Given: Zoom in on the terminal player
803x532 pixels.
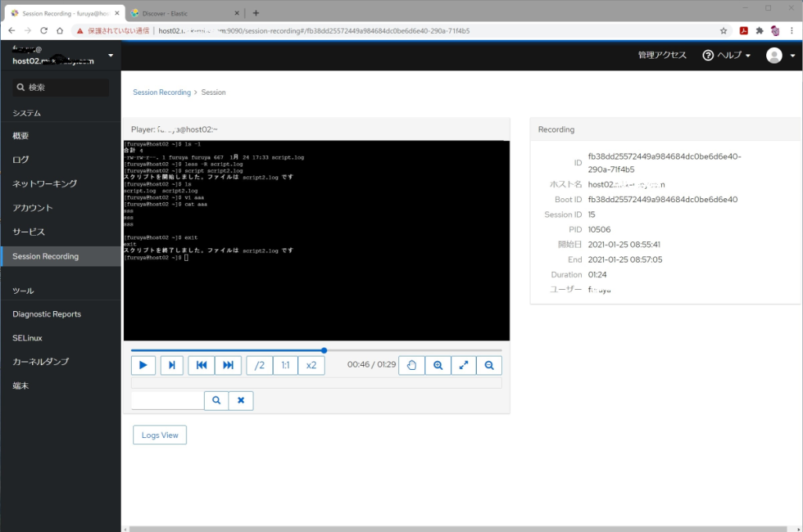Looking at the screenshot, I should [x=438, y=365].
